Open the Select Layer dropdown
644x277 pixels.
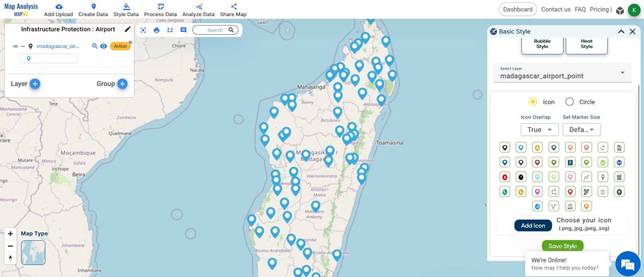pos(562,73)
